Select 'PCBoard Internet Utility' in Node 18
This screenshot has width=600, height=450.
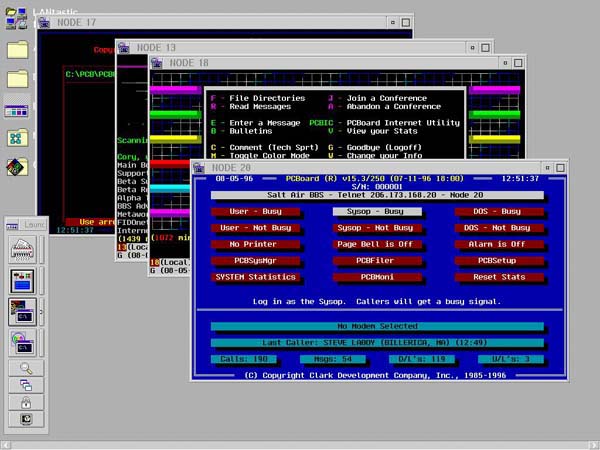pos(403,123)
